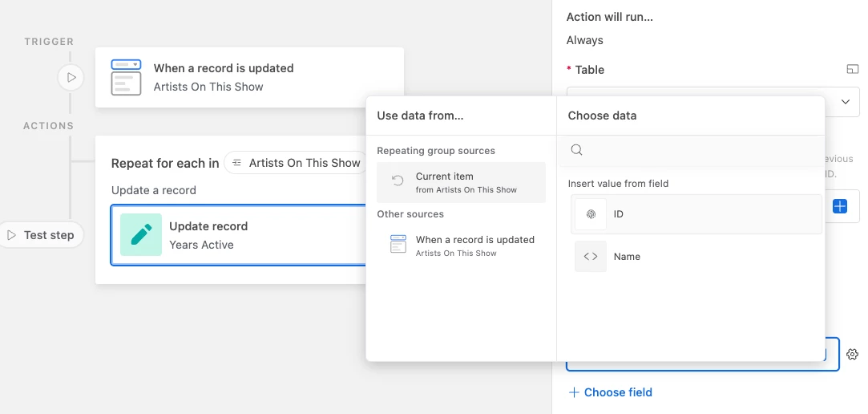
Task: Click the loop icon beside Current item
Action: [x=398, y=181]
